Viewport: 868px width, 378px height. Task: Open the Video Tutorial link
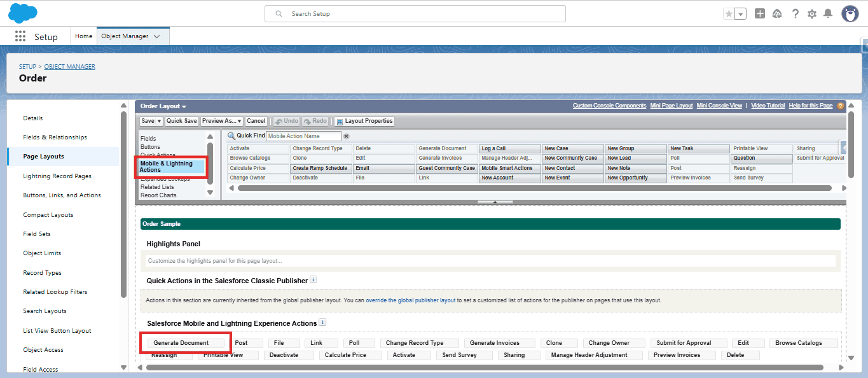768,106
